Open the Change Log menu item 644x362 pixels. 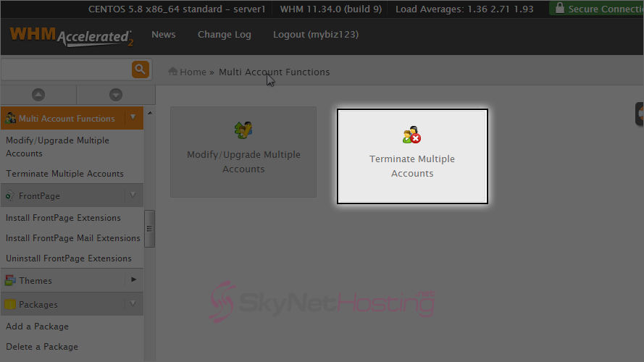(225, 35)
